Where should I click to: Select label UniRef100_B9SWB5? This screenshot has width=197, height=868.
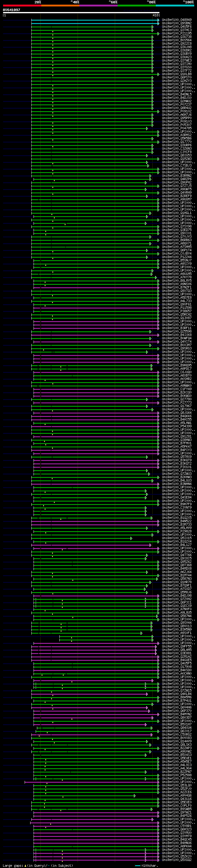click(177, 809)
